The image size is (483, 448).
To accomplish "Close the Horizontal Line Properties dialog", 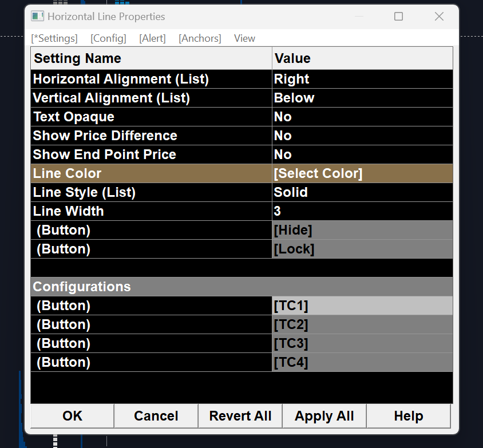I will coord(439,17).
